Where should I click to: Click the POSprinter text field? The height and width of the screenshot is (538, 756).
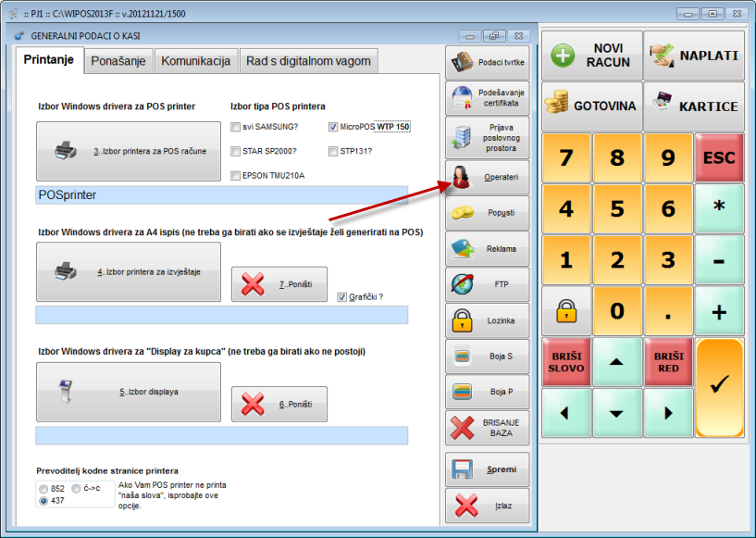coord(221,195)
